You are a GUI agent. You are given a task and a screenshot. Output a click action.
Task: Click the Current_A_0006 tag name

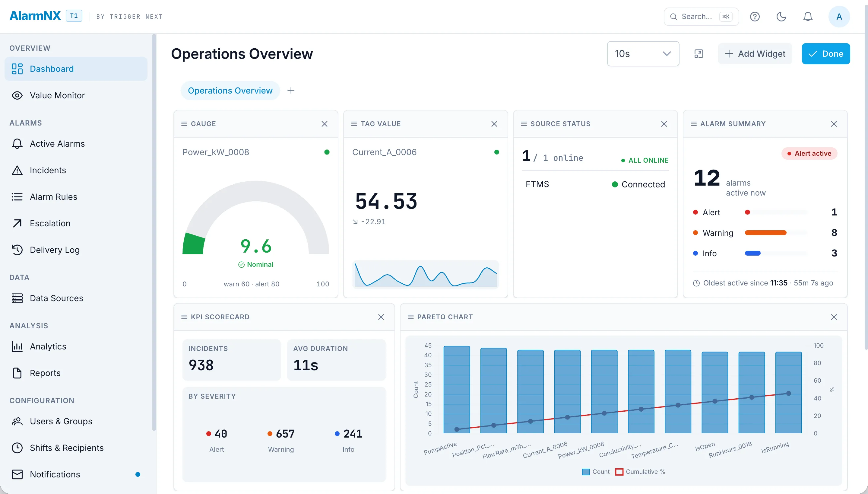(x=384, y=152)
